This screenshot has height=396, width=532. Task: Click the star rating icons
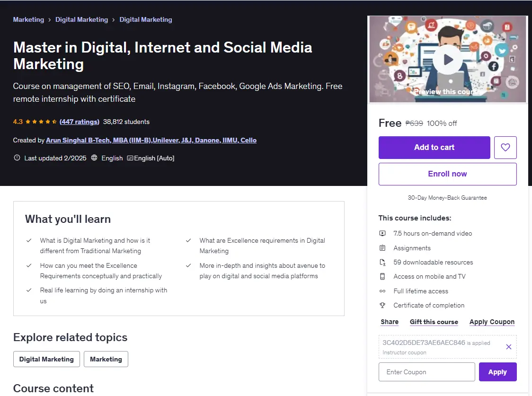(x=41, y=122)
